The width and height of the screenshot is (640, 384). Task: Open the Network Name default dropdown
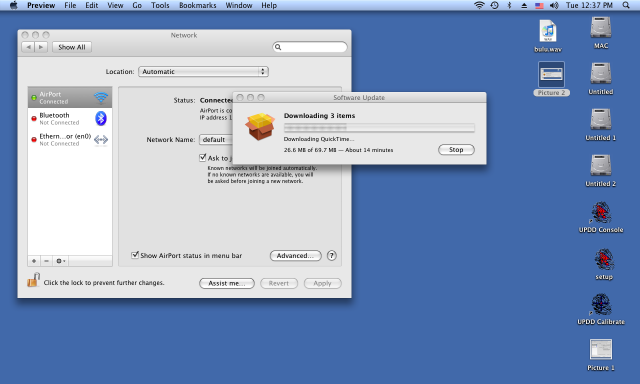tap(216, 140)
